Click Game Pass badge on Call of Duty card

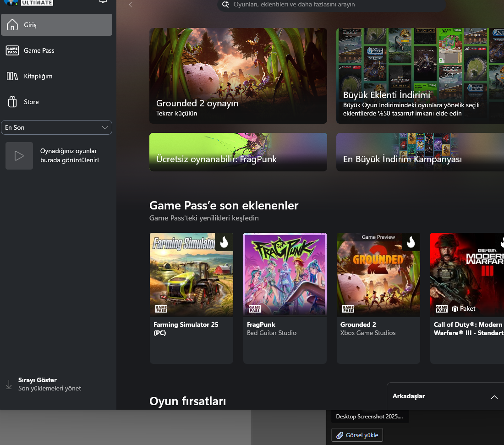pyautogui.click(x=442, y=309)
